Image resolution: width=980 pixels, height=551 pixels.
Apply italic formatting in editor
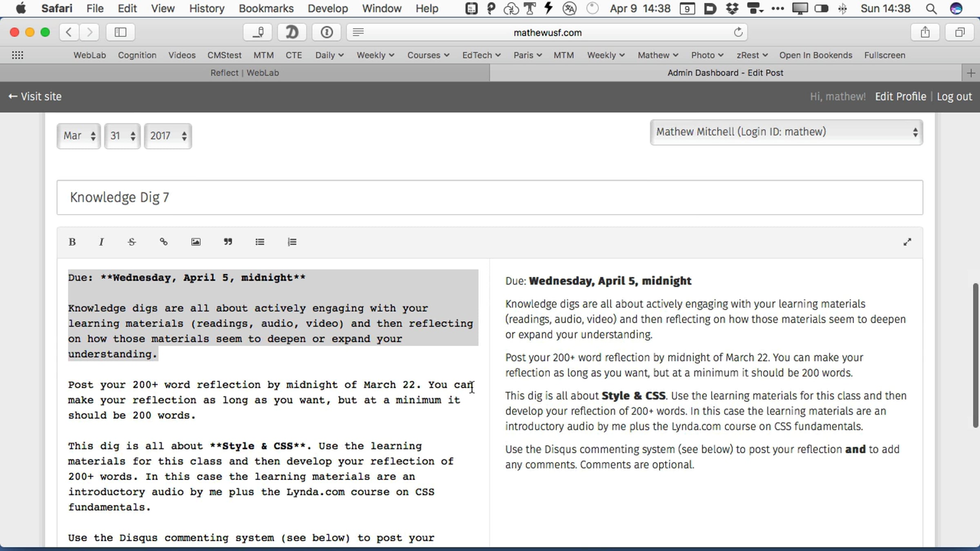click(101, 242)
